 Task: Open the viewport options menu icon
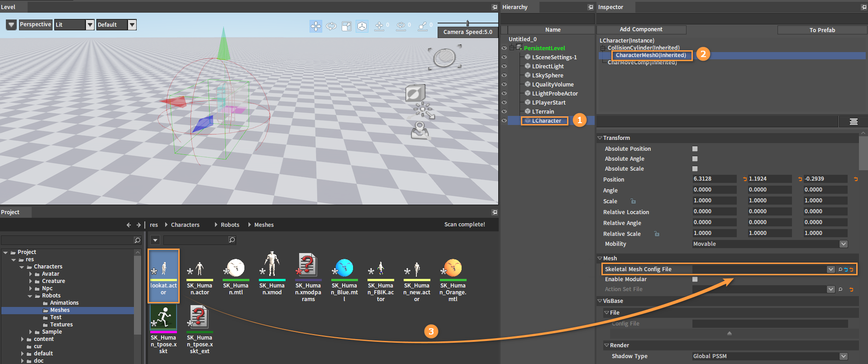pos(11,25)
